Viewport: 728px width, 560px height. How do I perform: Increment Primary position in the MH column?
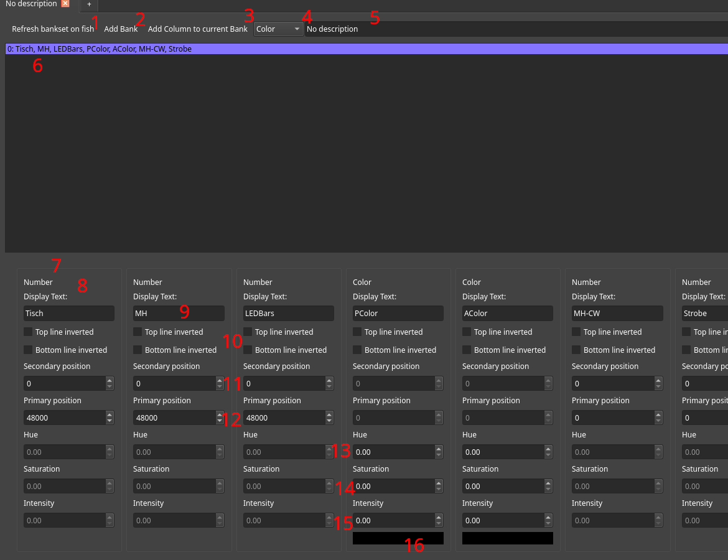click(219, 414)
